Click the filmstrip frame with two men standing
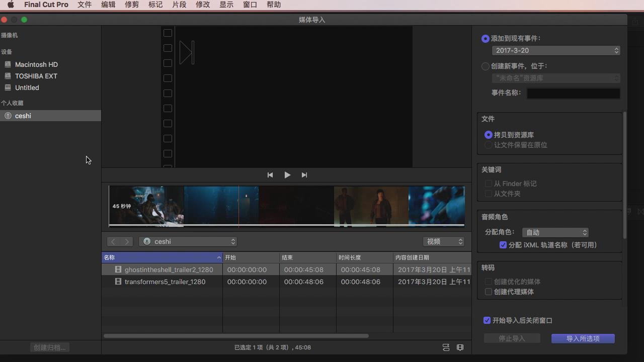 371,206
